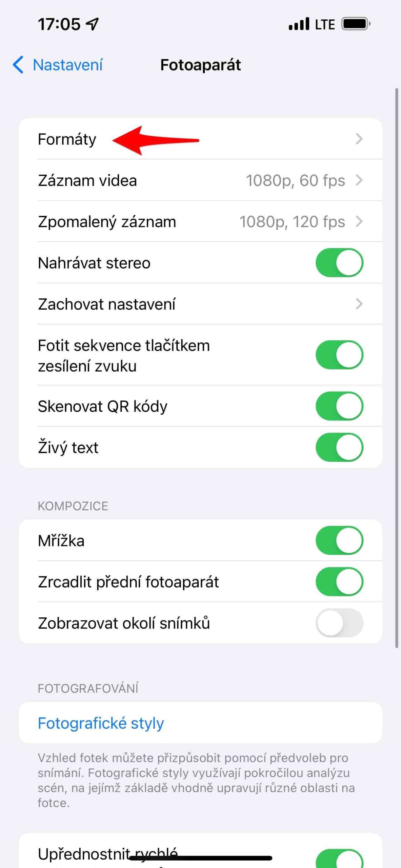Viewport: 401px width, 868px height.
Task: Toggle Zrcadlit přední fotoaparát switch
Action: click(339, 582)
